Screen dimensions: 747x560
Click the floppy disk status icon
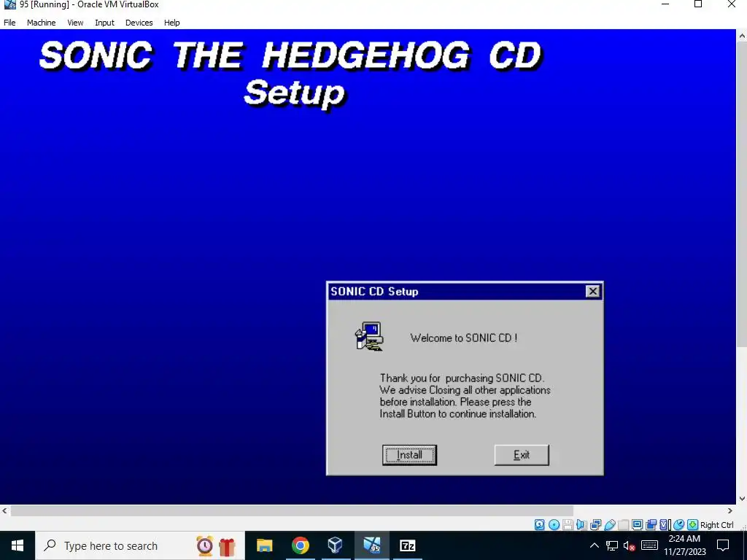[x=568, y=525]
